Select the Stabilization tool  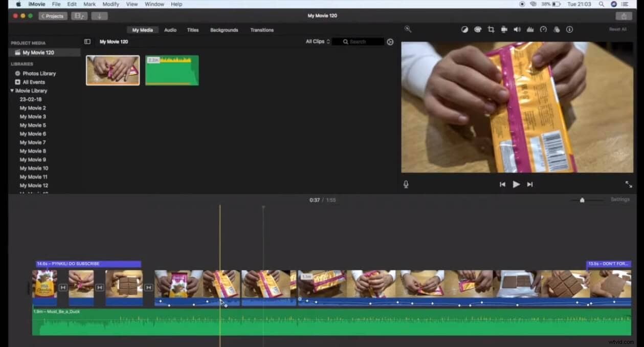coord(504,29)
